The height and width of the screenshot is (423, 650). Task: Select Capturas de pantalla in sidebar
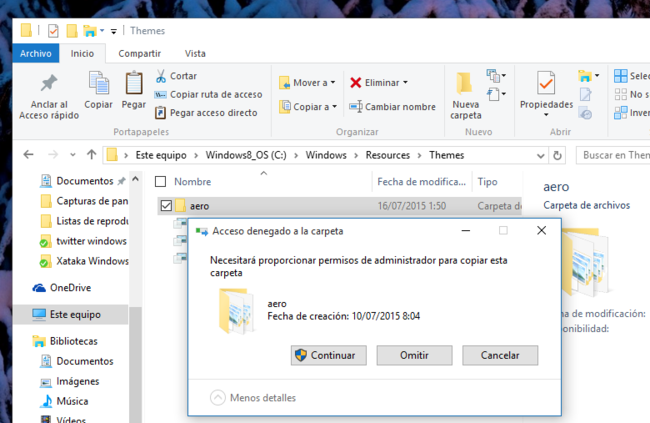(x=85, y=201)
